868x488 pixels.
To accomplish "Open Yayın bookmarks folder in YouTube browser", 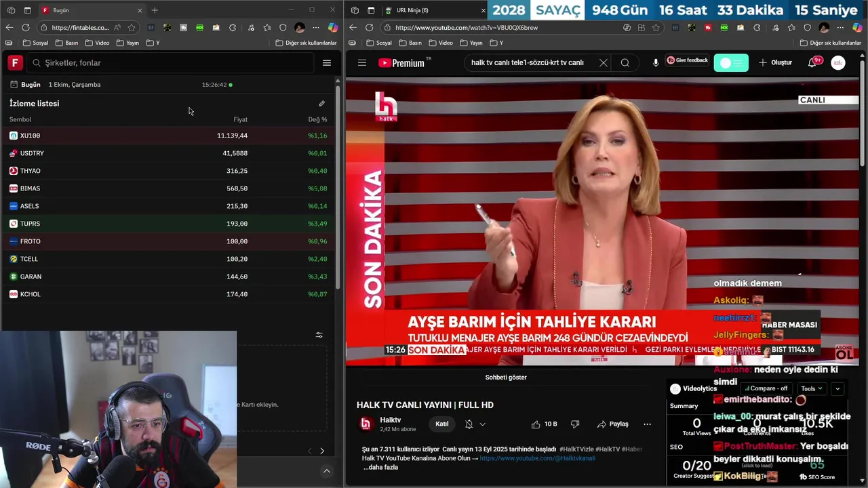I will coord(471,43).
